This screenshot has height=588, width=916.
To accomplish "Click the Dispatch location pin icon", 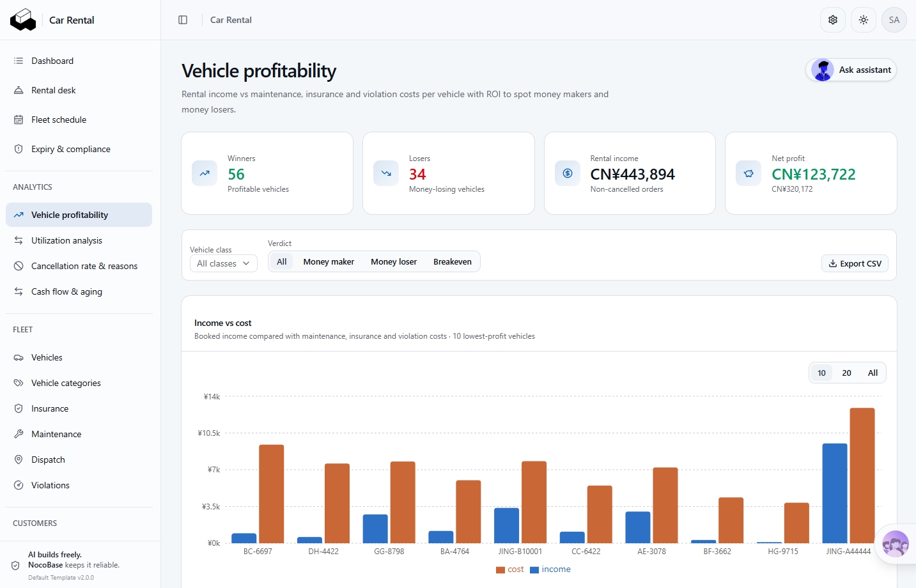I will coord(19,460).
